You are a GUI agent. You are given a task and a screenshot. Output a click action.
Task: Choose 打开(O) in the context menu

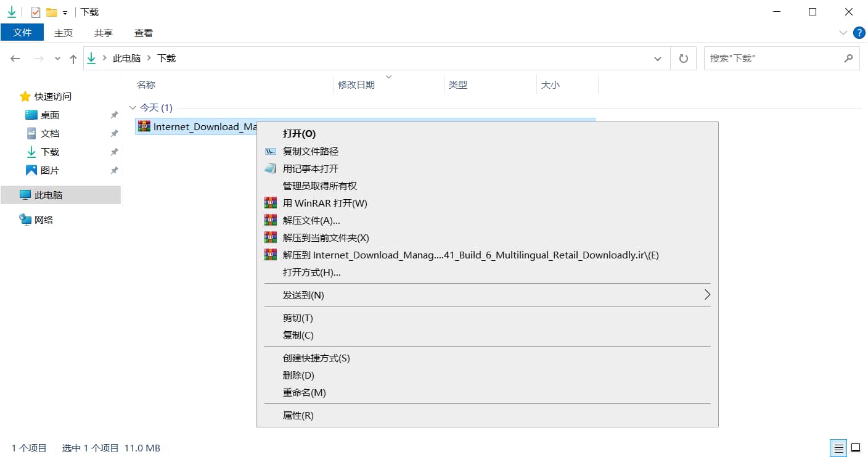coord(487,134)
